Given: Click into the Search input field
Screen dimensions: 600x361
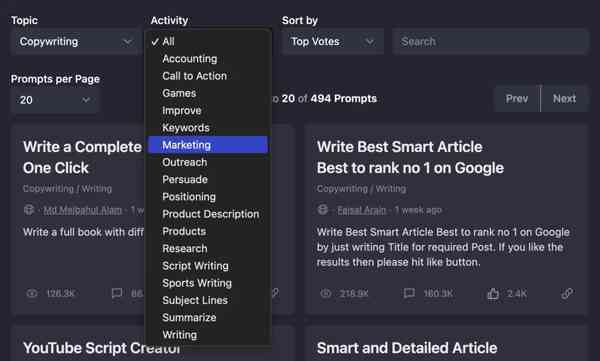Looking at the screenshot, I should (x=490, y=41).
